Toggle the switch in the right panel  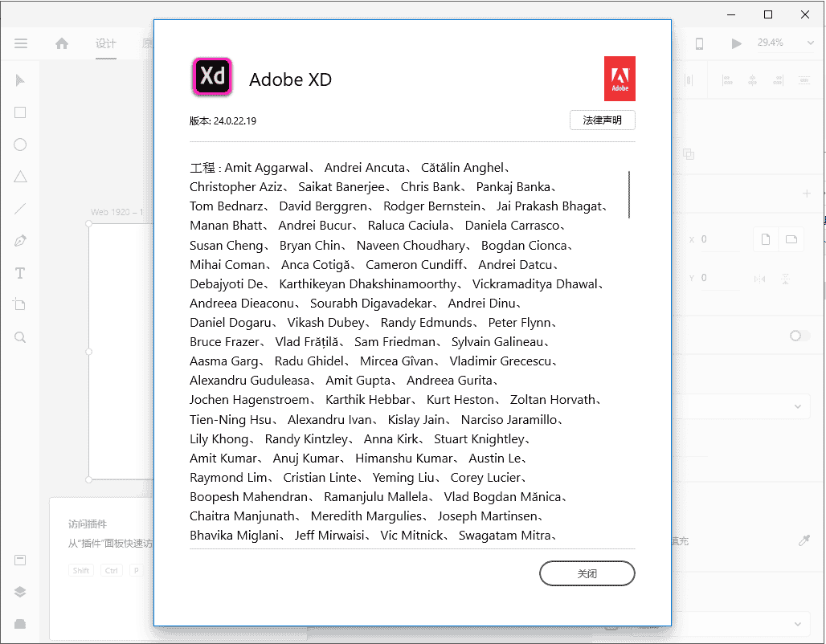799,336
